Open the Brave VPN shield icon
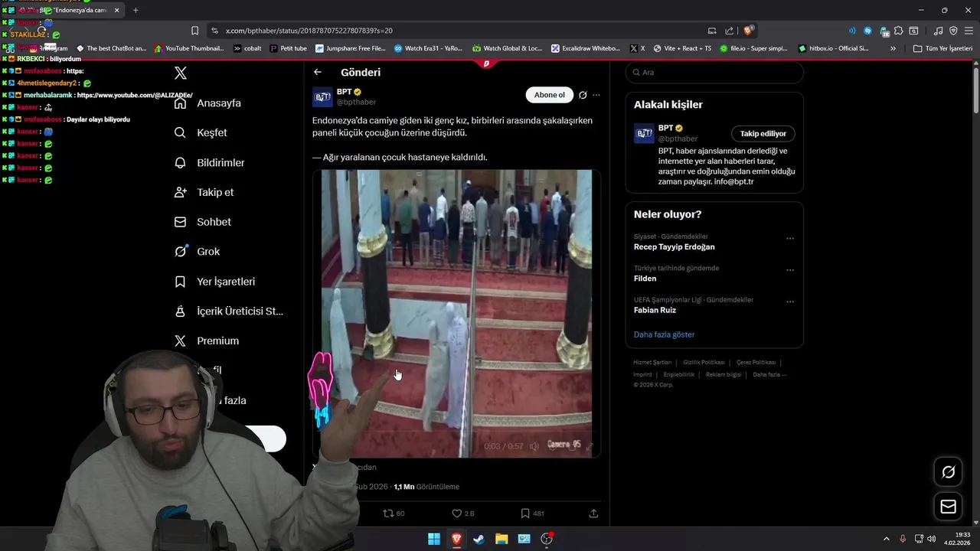The image size is (980, 551). pyautogui.click(x=953, y=31)
